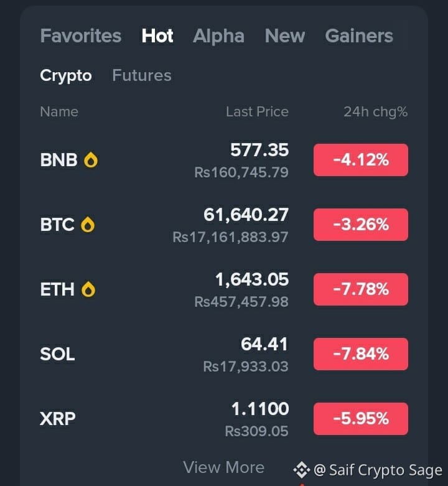Click the ETH -7.78% change badge
Screen dimensions: 448x486
click(x=361, y=289)
